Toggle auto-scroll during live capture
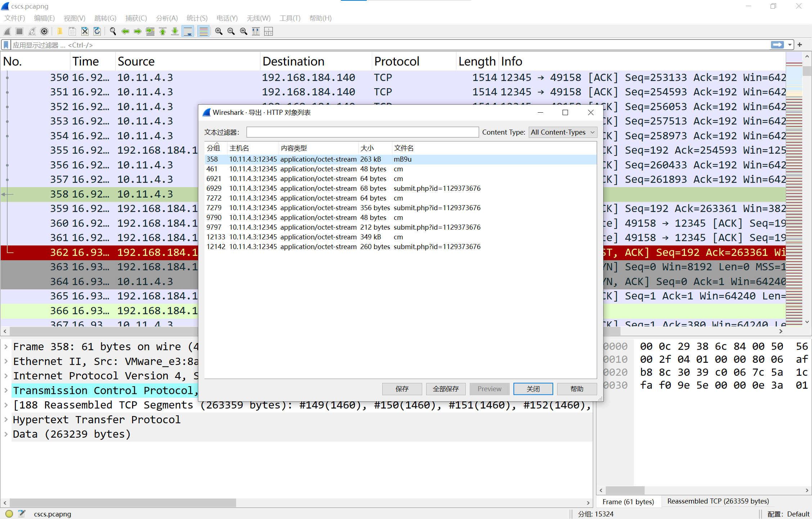This screenshot has width=812, height=519. pyautogui.click(x=188, y=32)
